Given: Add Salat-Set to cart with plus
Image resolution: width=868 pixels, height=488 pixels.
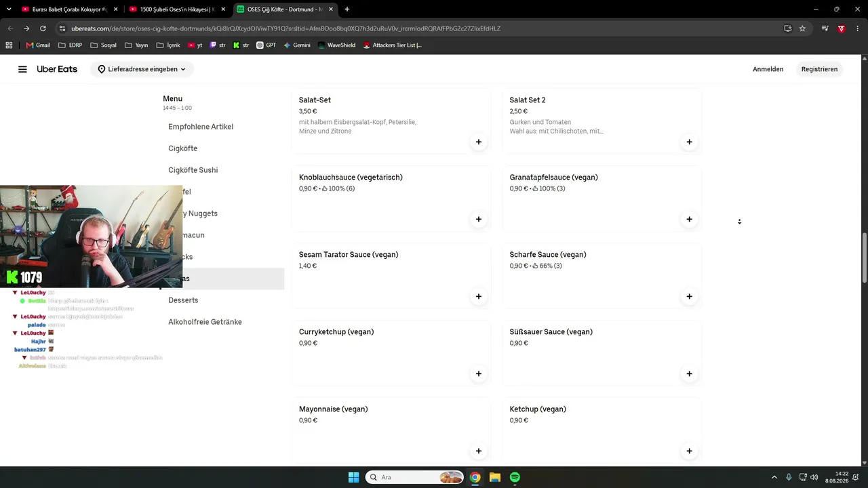Looking at the screenshot, I should 479,142.
